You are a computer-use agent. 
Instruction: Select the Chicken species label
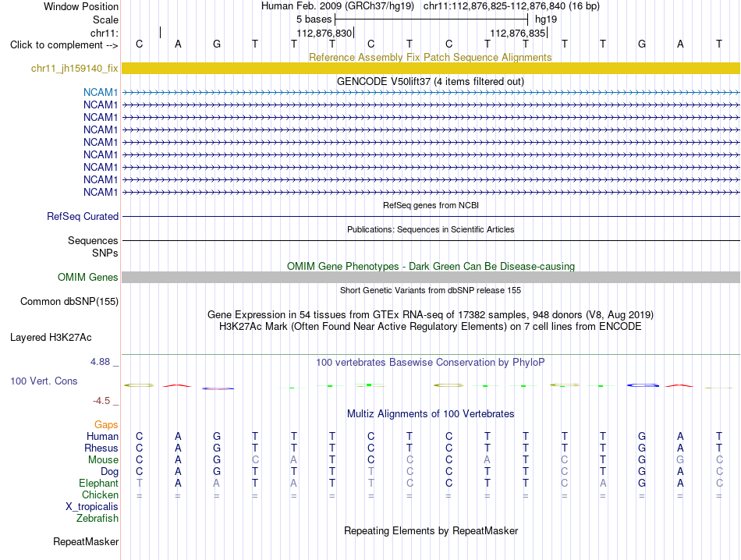tap(100, 494)
